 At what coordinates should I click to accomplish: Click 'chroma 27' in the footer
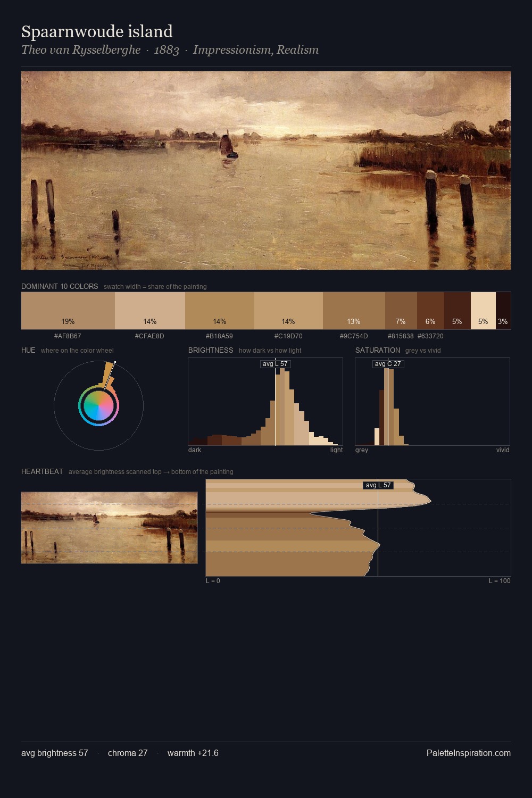click(128, 753)
